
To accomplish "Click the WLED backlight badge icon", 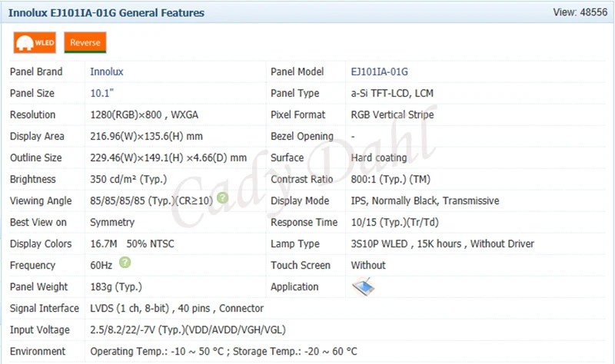I will tap(35, 42).
